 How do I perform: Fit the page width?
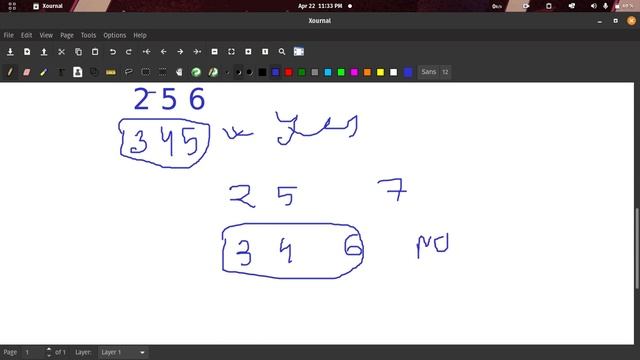231,52
